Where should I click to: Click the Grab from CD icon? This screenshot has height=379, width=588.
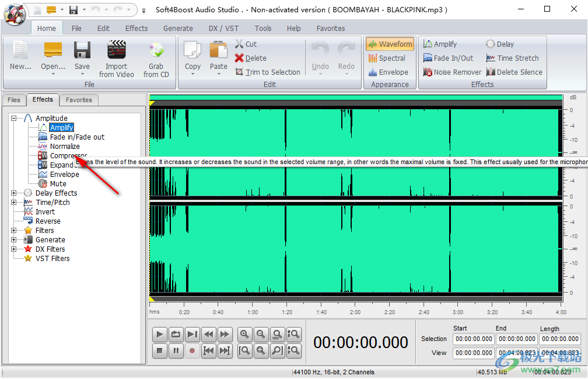156,51
